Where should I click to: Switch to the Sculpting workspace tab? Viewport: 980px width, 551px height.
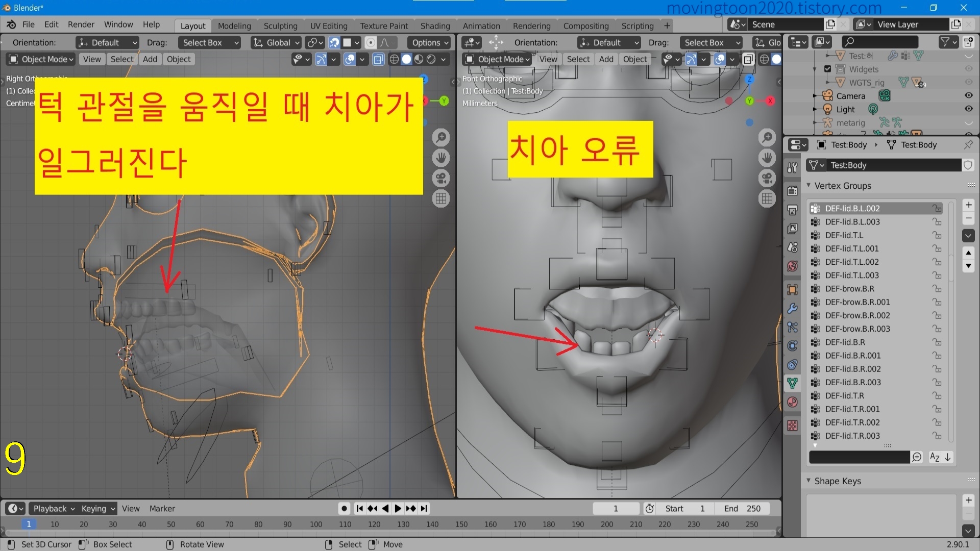[x=280, y=26]
